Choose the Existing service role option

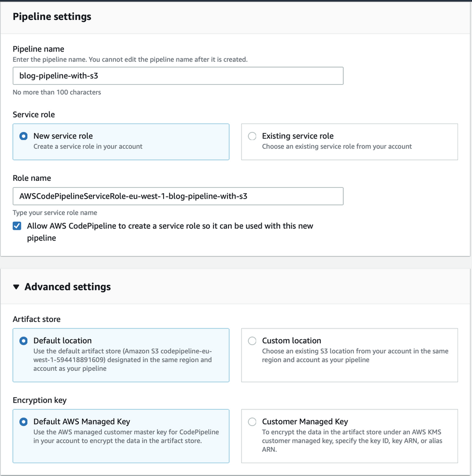pyautogui.click(x=252, y=136)
